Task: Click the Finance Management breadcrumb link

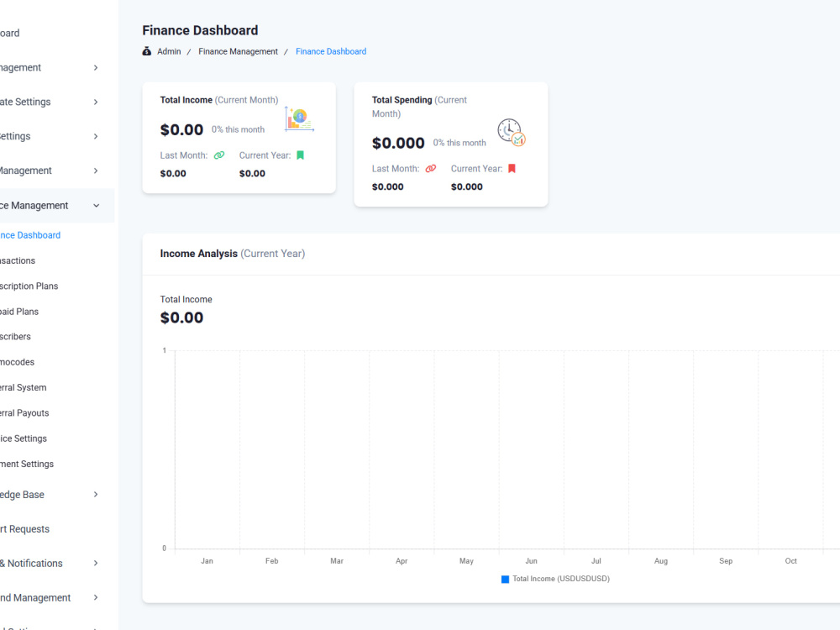Action: click(x=239, y=51)
